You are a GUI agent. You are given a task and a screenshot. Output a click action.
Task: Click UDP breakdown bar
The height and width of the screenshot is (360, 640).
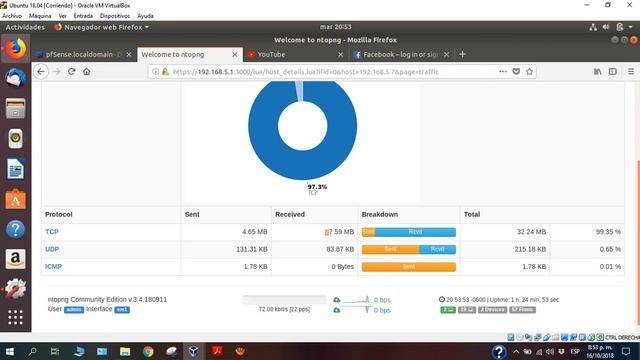(x=409, y=249)
